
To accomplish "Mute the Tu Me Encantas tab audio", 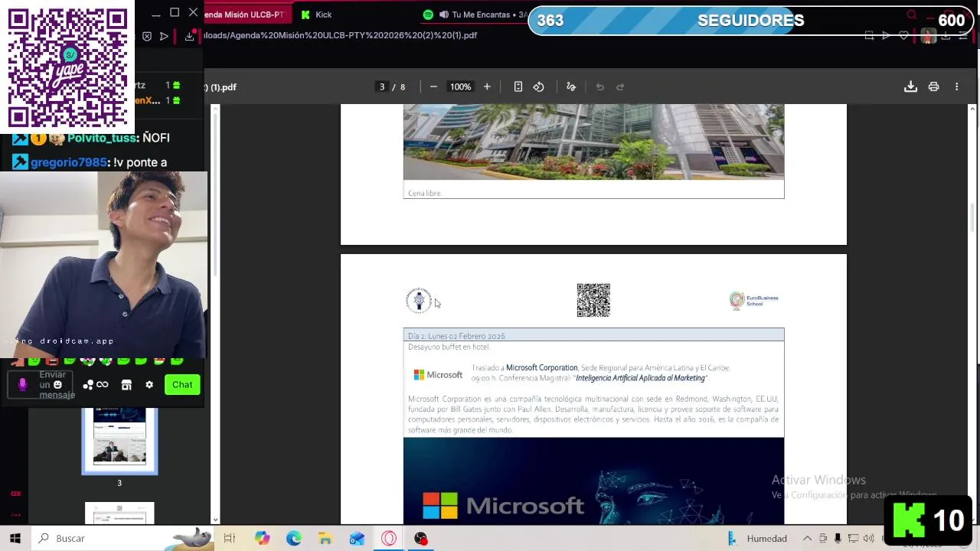I will point(444,15).
